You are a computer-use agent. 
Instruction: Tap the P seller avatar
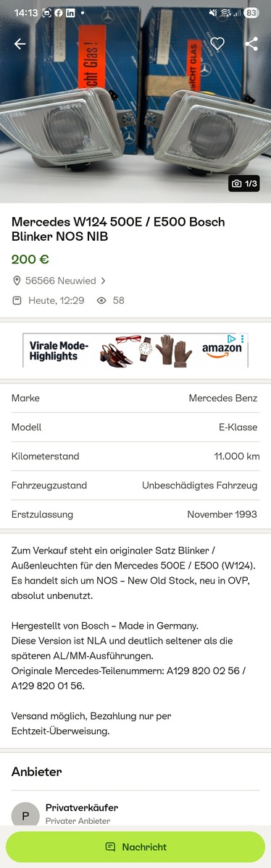(25, 815)
